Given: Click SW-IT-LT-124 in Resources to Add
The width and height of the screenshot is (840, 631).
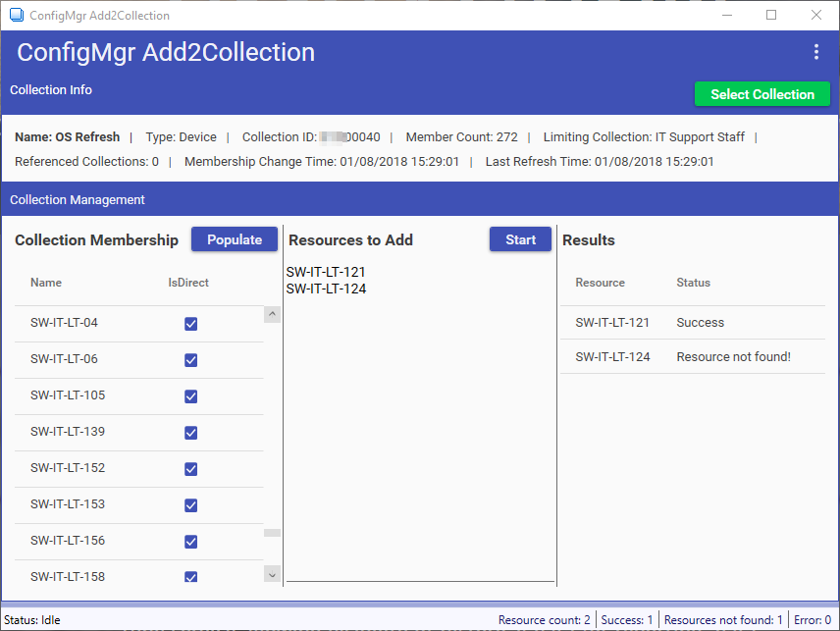Looking at the screenshot, I should click(x=326, y=289).
